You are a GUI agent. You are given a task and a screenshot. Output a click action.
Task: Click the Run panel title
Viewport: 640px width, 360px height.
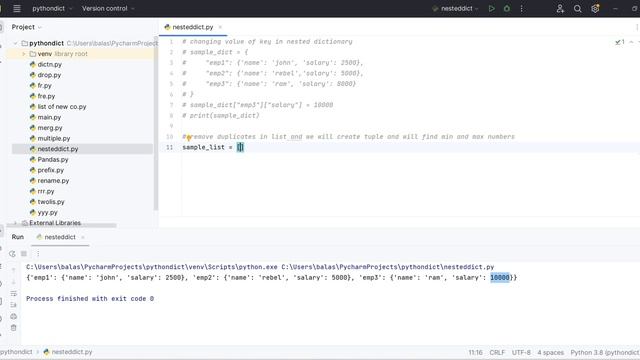[x=18, y=237]
